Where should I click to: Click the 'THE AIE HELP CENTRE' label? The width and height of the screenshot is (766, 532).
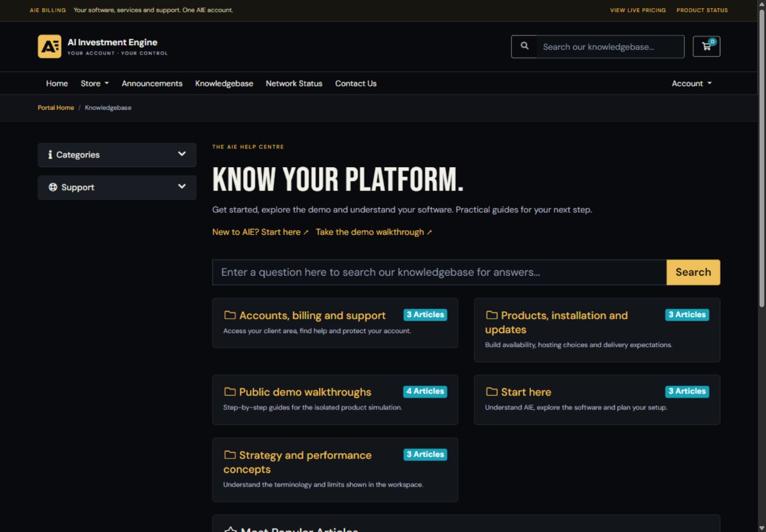248,147
